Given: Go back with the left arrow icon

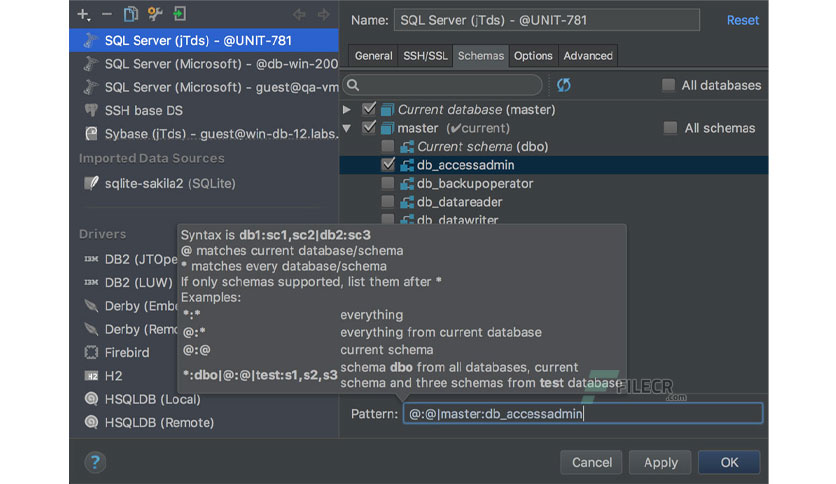Looking at the screenshot, I should (299, 14).
